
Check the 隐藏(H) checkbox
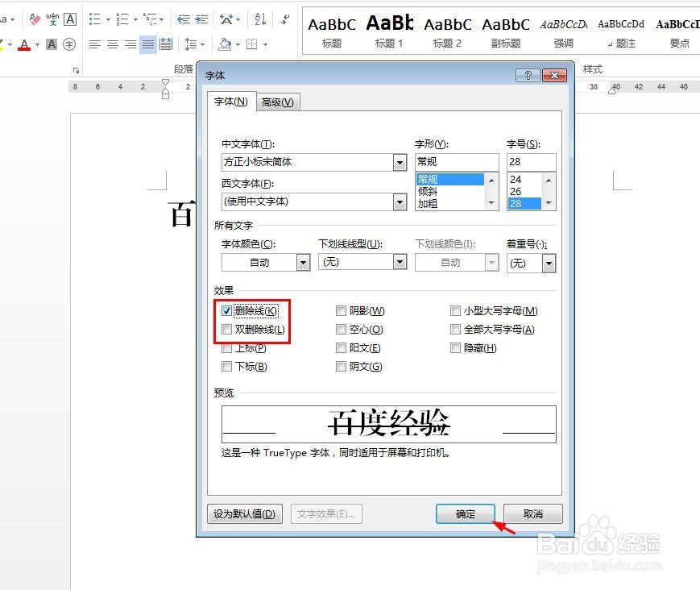[455, 348]
